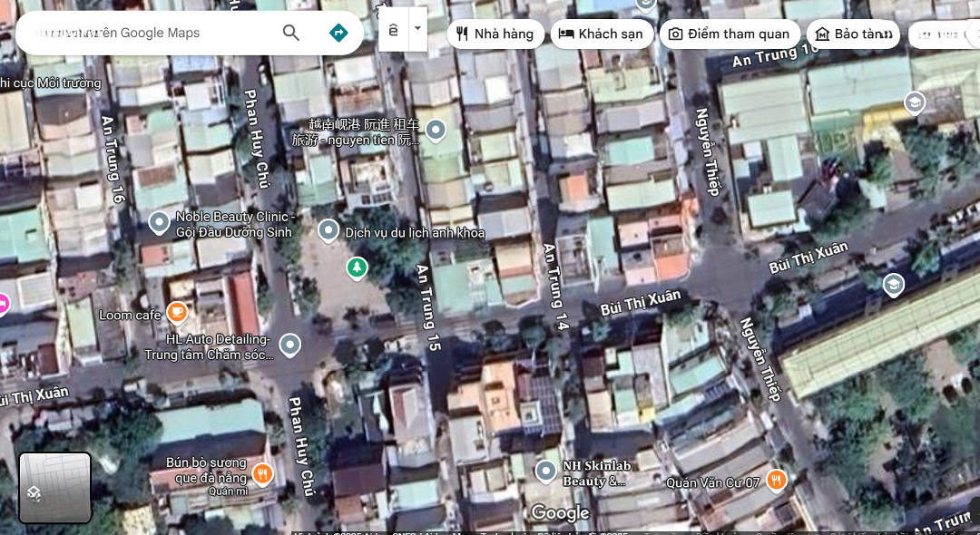Click the 'ê' input method button
This screenshot has width=980, height=535.
[x=393, y=30]
